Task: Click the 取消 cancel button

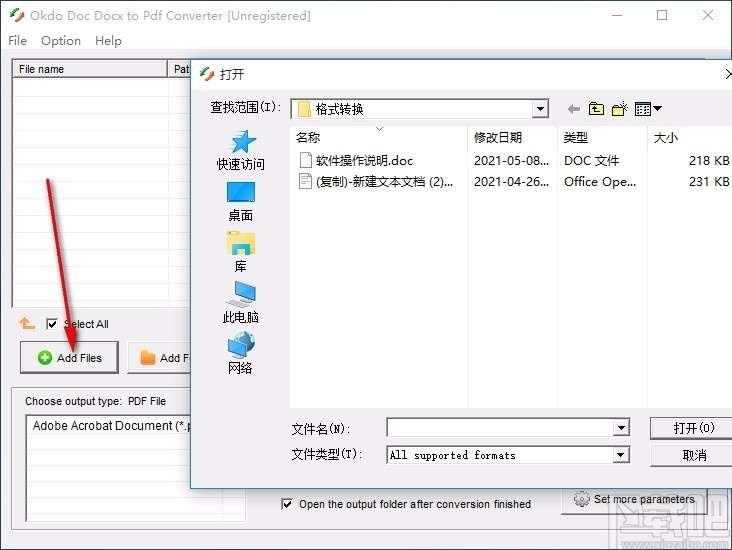Action: point(692,455)
